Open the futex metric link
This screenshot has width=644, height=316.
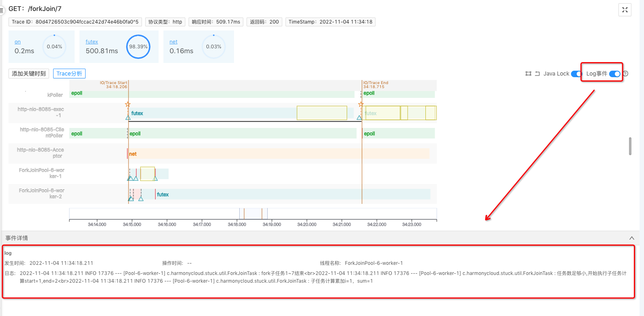tap(92, 42)
